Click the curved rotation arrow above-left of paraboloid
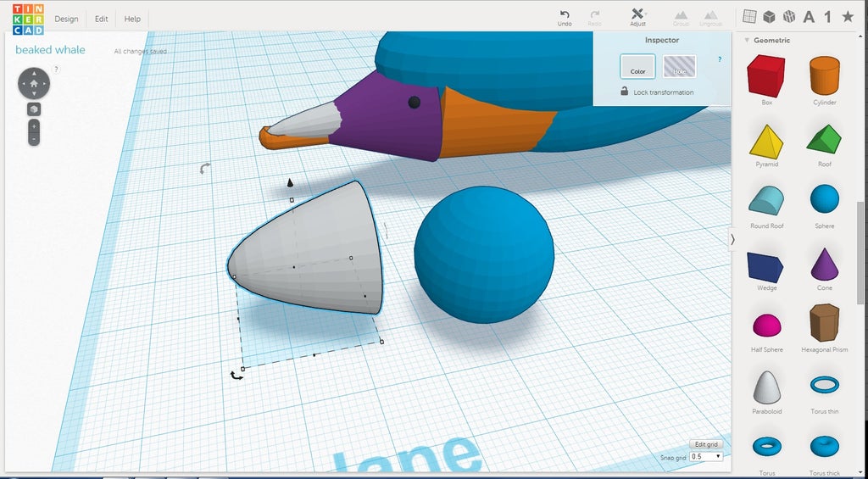 click(x=205, y=168)
